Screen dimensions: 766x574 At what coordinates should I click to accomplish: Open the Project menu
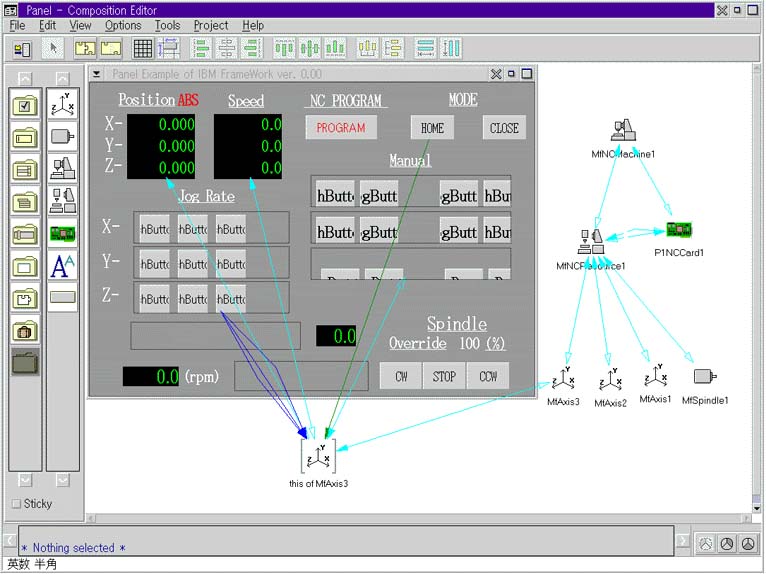pyautogui.click(x=211, y=25)
